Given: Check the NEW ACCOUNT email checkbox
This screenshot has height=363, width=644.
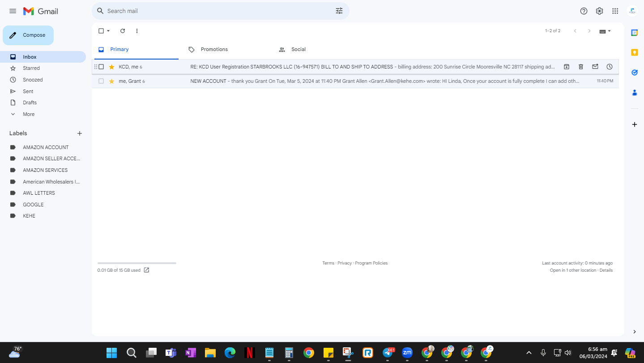Looking at the screenshot, I should (101, 81).
